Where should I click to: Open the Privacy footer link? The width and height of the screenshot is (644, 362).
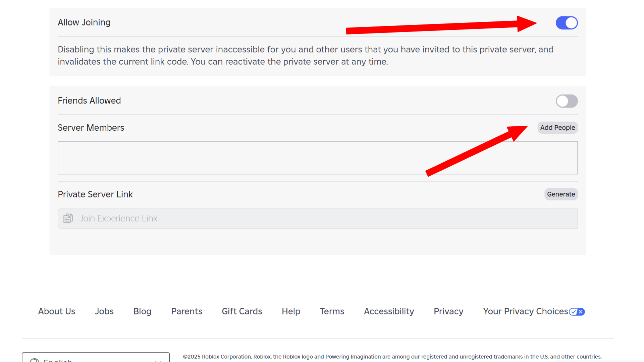click(448, 311)
